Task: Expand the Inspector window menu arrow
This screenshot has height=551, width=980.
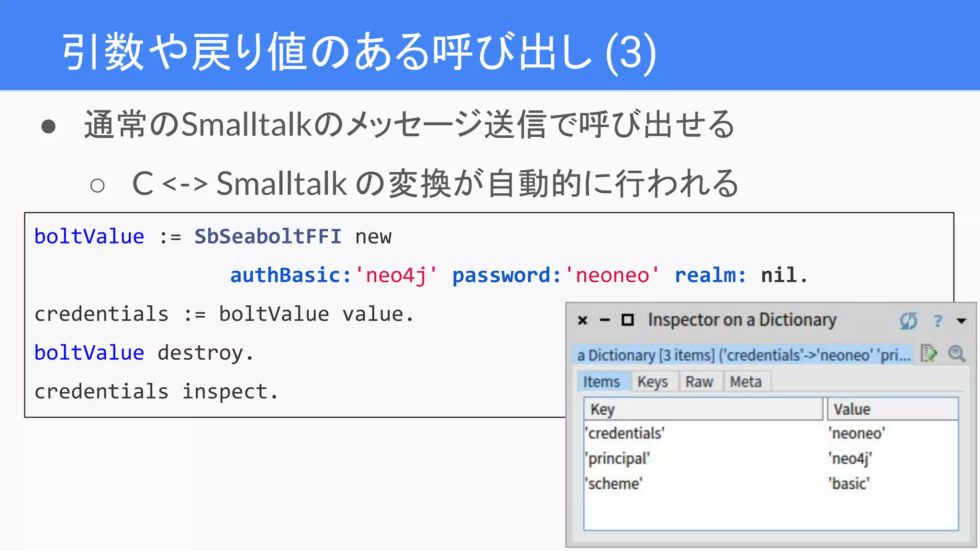Action: [x=962, y=321]
